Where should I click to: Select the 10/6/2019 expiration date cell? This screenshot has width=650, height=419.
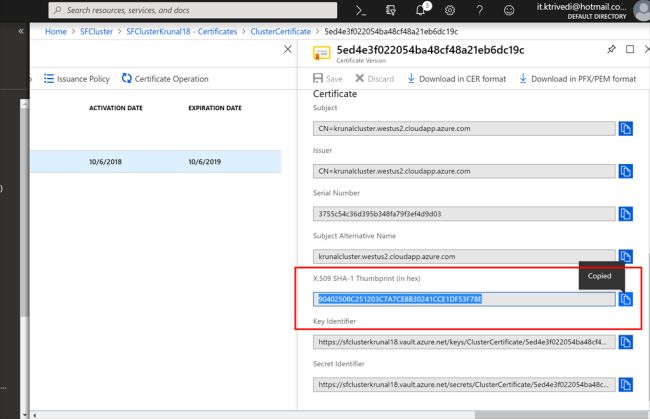(205, 162)
